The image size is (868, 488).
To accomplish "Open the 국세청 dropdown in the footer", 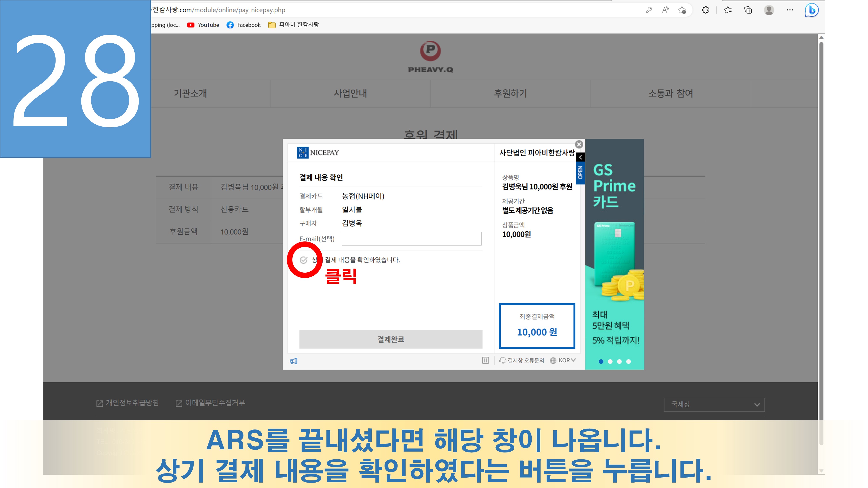I will (714, 404).
